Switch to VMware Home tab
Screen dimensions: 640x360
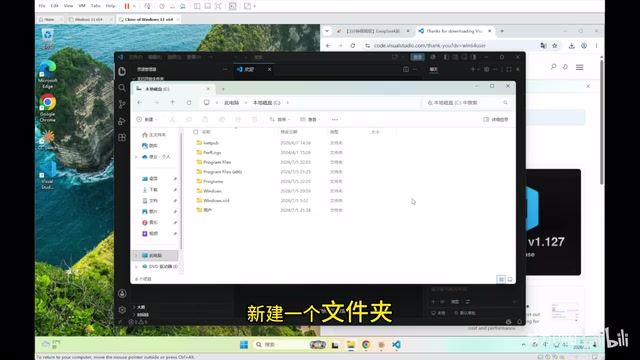tap(50, 19)
